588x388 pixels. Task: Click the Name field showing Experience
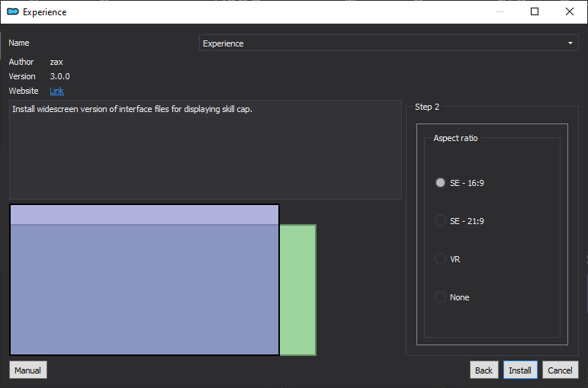[388, 43]
